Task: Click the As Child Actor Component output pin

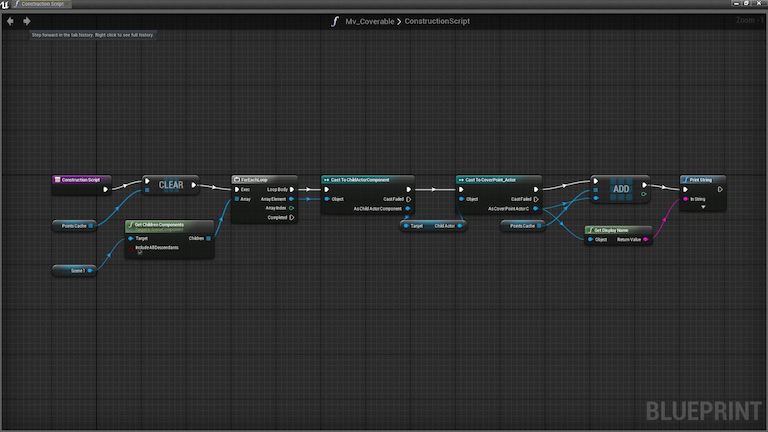Action: 408,209
